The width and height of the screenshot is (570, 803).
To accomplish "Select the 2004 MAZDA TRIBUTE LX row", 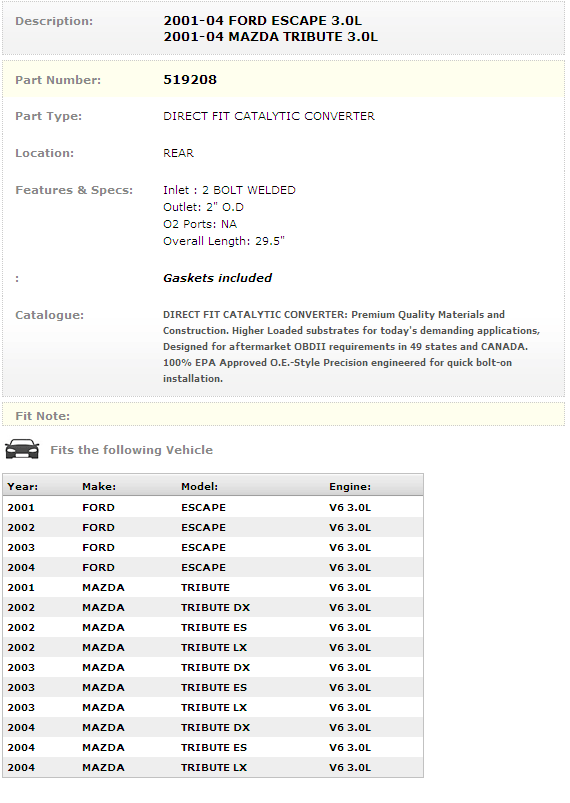I will point(213,767).
